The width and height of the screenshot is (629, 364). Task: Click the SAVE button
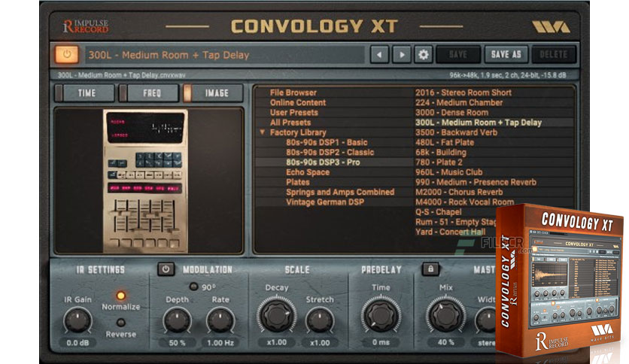point(458,54)
